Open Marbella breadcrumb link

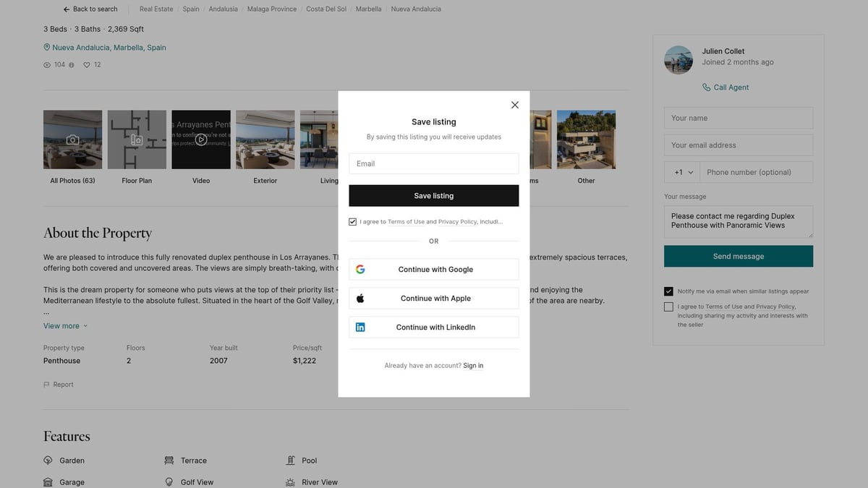pyautogui.click(x=368, y=9)
